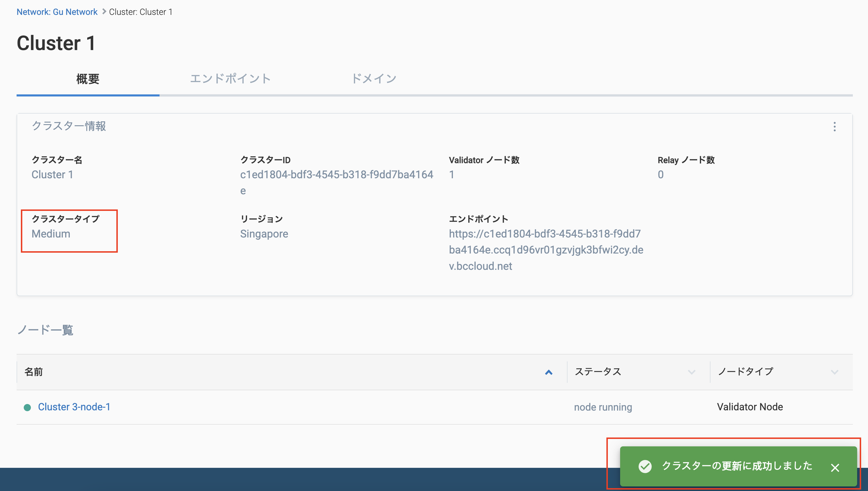Click the cluster ID value

click(x=337, y=183)
